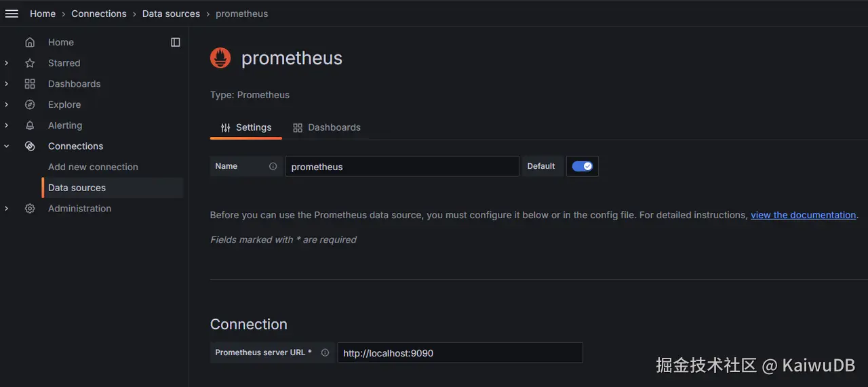
Task: Click the Starred star icon
Action: pos(30,63)
